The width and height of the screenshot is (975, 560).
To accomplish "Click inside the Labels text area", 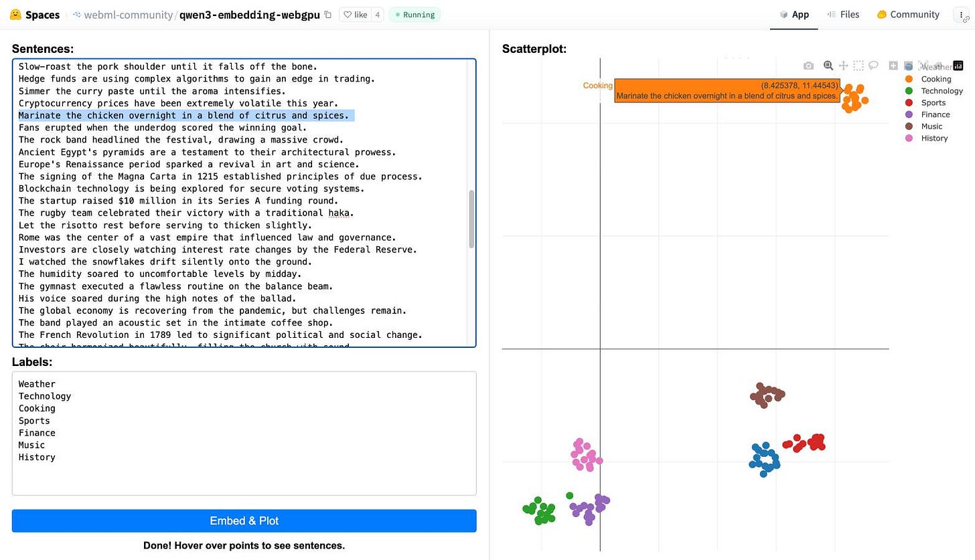I will pos(244,432).
